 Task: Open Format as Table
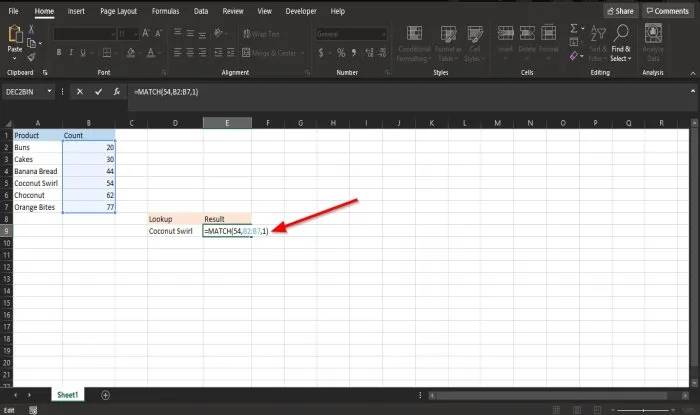448,43
